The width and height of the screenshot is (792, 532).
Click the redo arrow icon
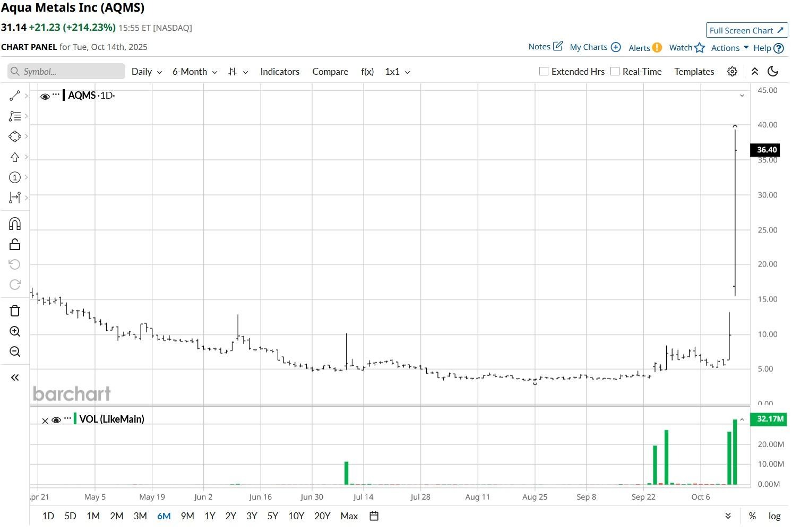(15, 285)
